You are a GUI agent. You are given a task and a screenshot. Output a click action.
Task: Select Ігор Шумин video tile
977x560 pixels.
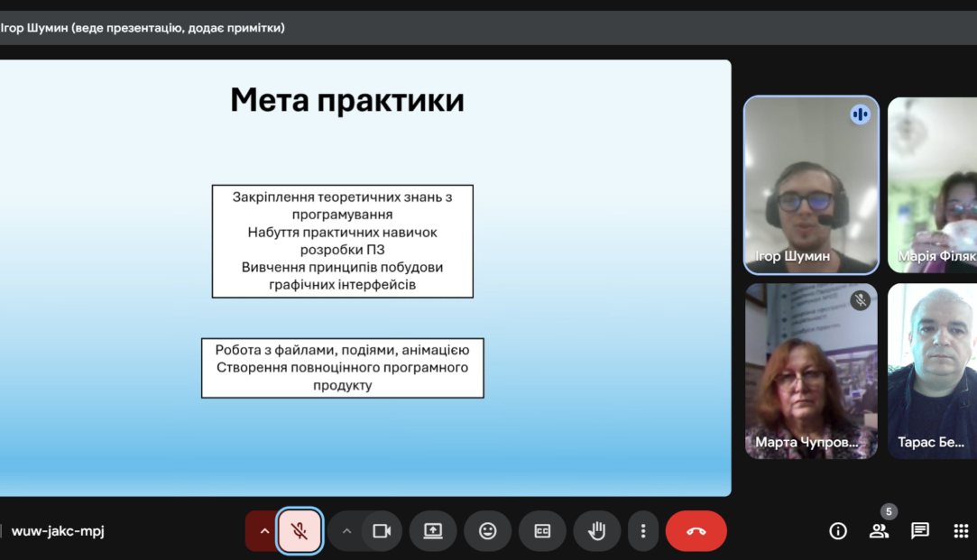811,185
